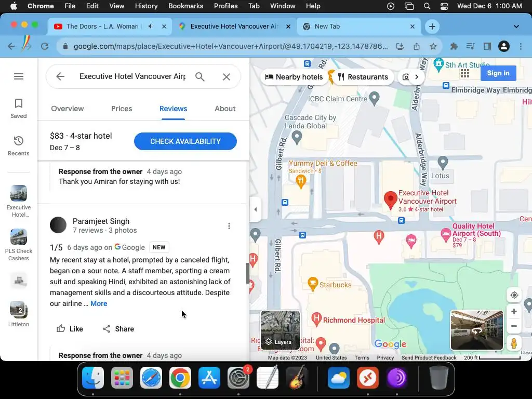Toggle Chrome side panel
The image size is (532, 399).
click(x=487, y=46)
